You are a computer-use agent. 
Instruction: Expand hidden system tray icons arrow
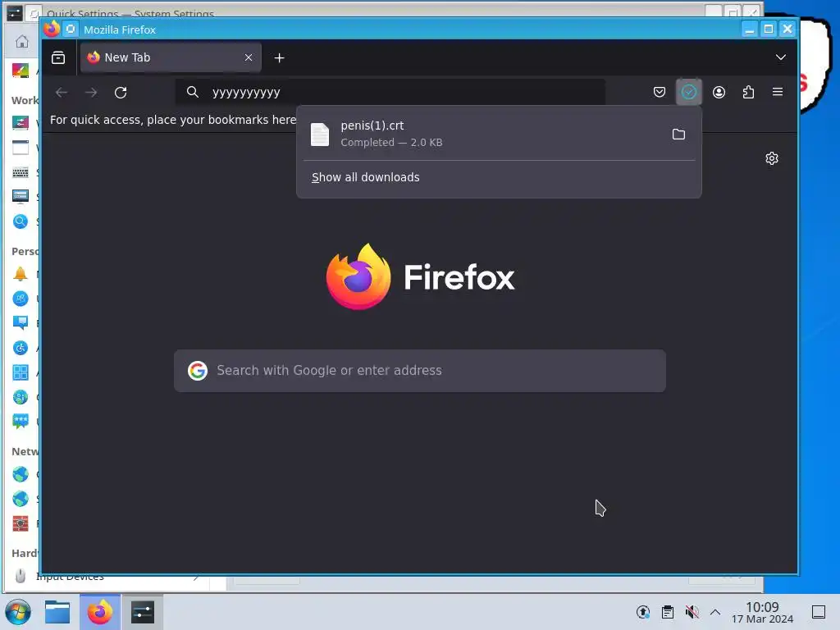(715, 612)
